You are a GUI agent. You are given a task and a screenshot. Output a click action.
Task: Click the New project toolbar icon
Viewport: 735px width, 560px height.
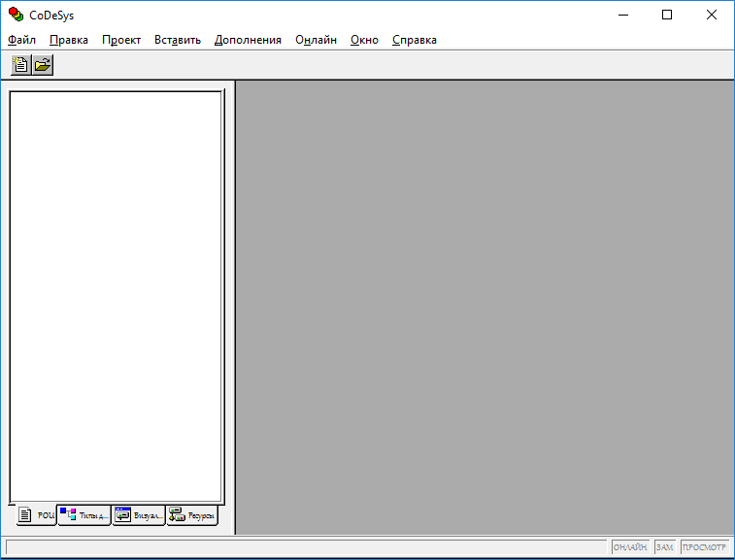coord(20,65)
